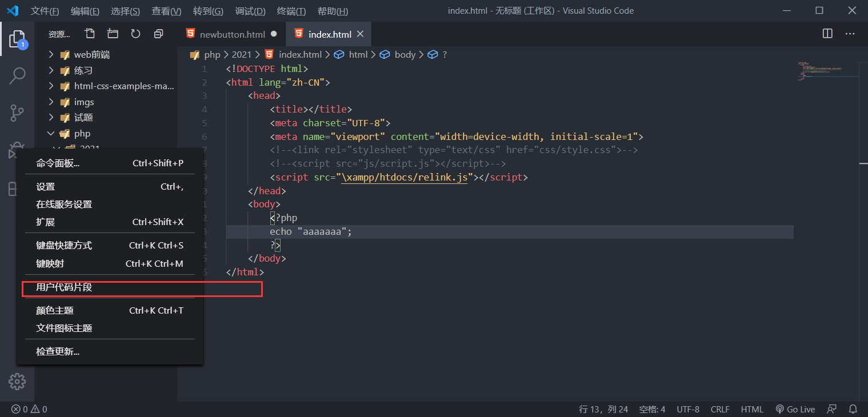
Task: Open the Source Control icon
Action: [x=17, y=113]
